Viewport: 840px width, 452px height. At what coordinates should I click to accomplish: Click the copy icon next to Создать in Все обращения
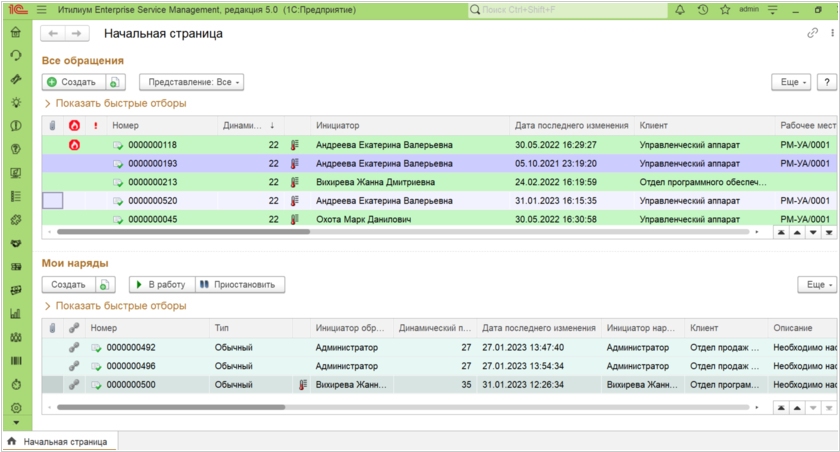(114, 82)
